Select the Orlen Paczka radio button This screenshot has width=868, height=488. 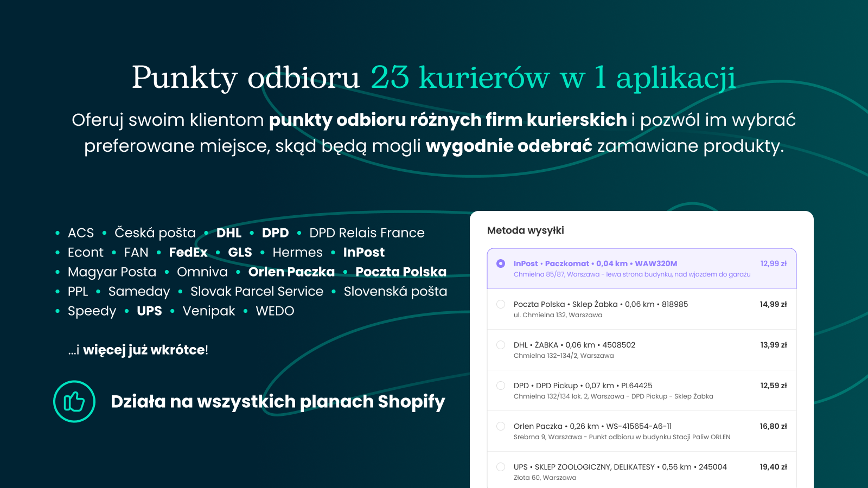(501, 426)
